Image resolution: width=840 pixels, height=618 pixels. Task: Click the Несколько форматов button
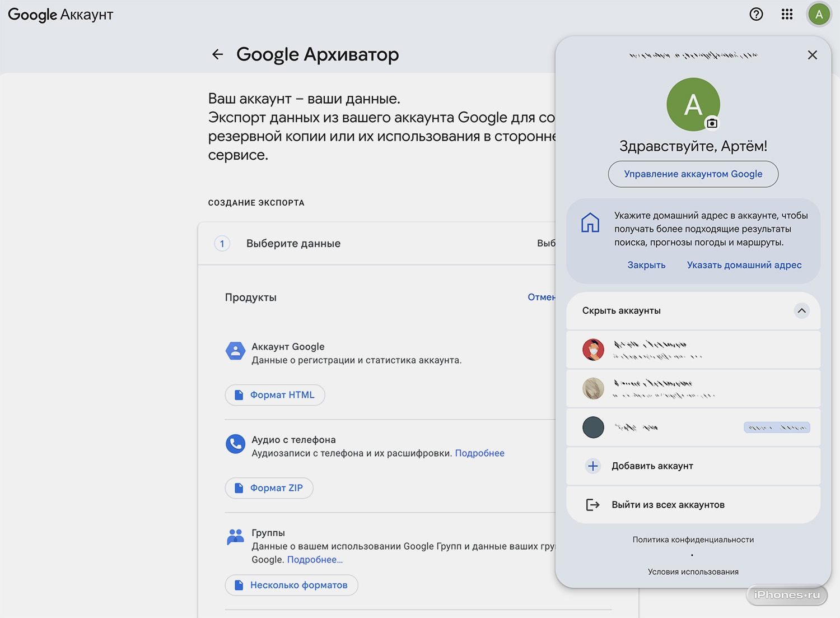point(292,585)
